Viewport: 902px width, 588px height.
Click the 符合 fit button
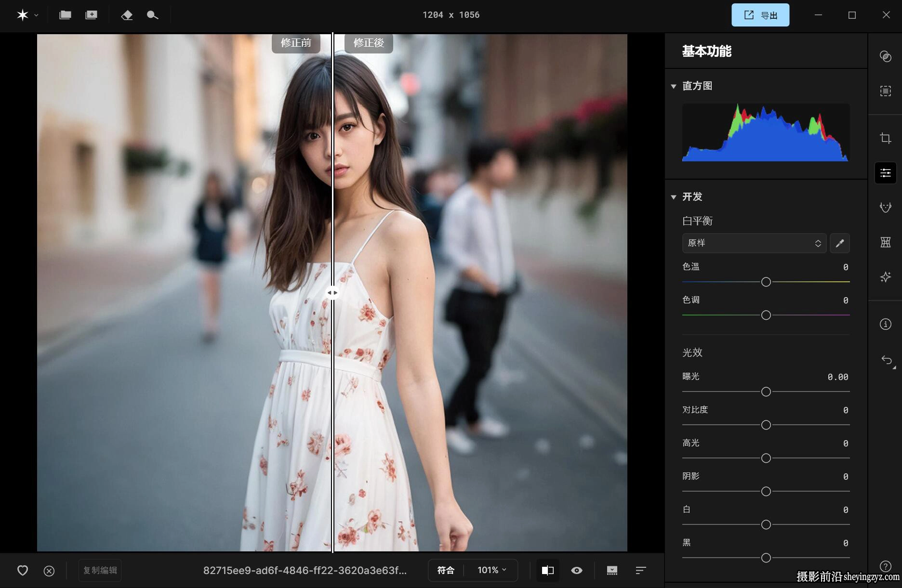coord(446,570)
